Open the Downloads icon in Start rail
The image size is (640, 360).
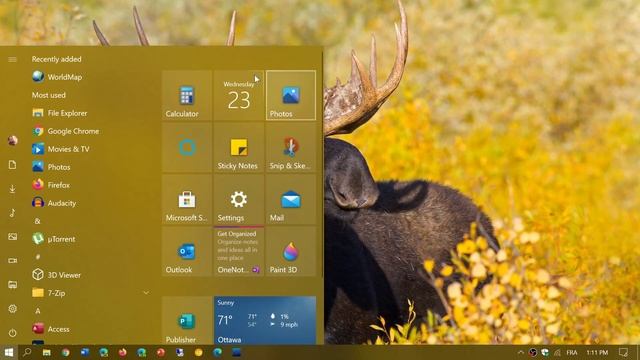click(x=12, y=189)
